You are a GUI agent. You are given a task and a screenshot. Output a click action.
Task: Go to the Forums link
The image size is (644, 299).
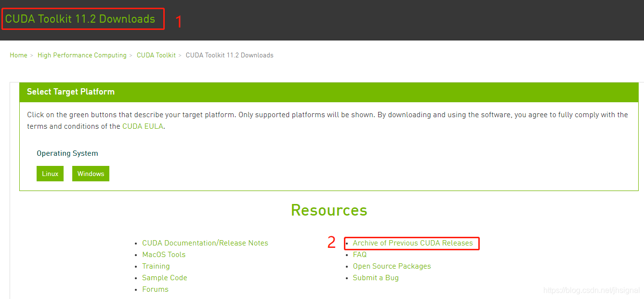pyautogui.click(x=155, y=289)
